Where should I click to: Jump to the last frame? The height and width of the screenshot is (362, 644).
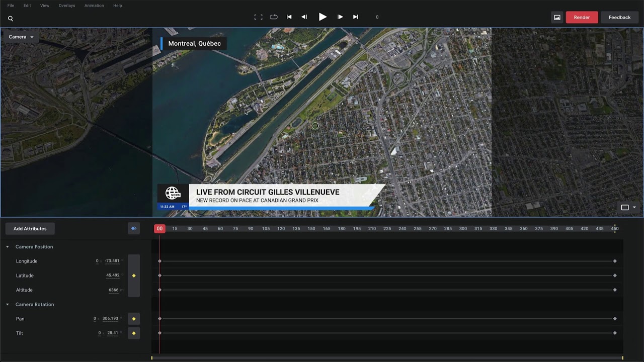(356, 17)
